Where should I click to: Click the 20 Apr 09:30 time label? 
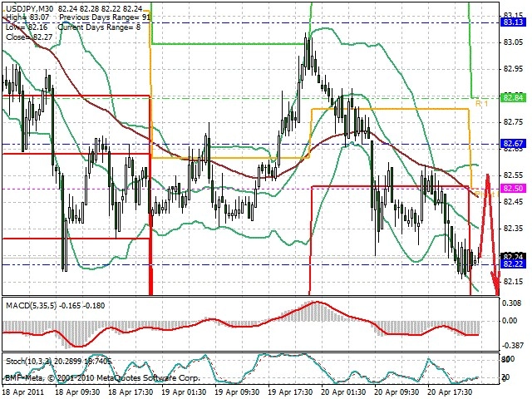[x=397, y=392]
